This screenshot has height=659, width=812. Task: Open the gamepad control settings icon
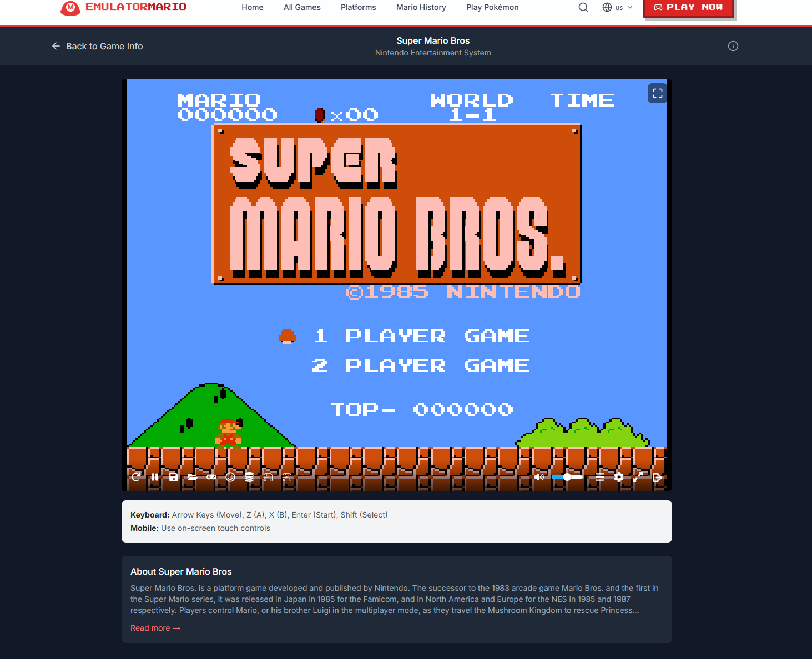point(211,477)
